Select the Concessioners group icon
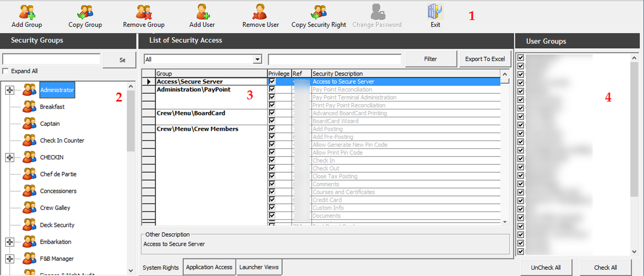The width and height of the screenshot is (644, 276). 29,191
